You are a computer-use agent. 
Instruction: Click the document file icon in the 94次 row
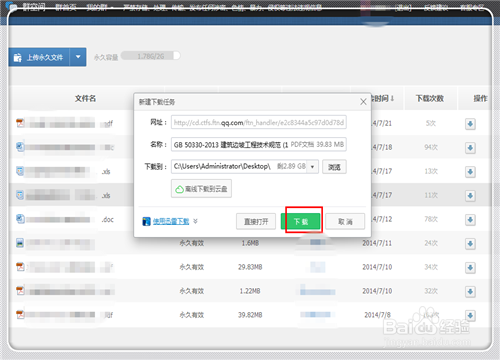20,147
